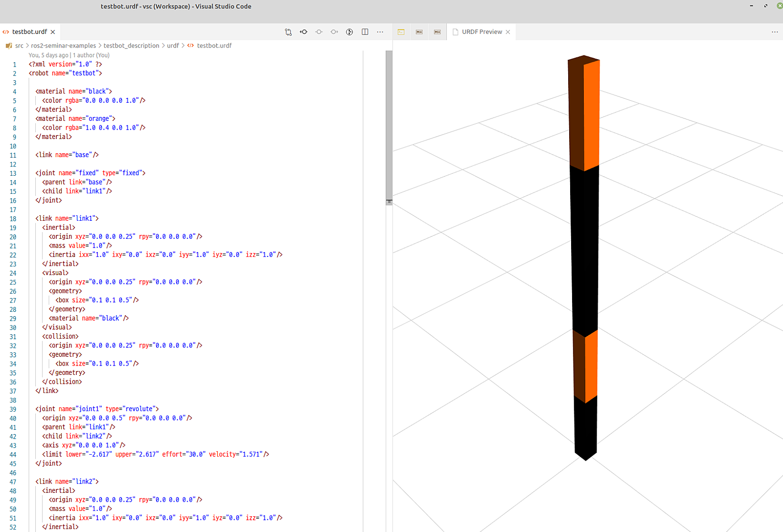Expand the ros2-seminar-examples breadcrumb
The width and height of the screenshot is (783, 532).
[x=63, y=46]
